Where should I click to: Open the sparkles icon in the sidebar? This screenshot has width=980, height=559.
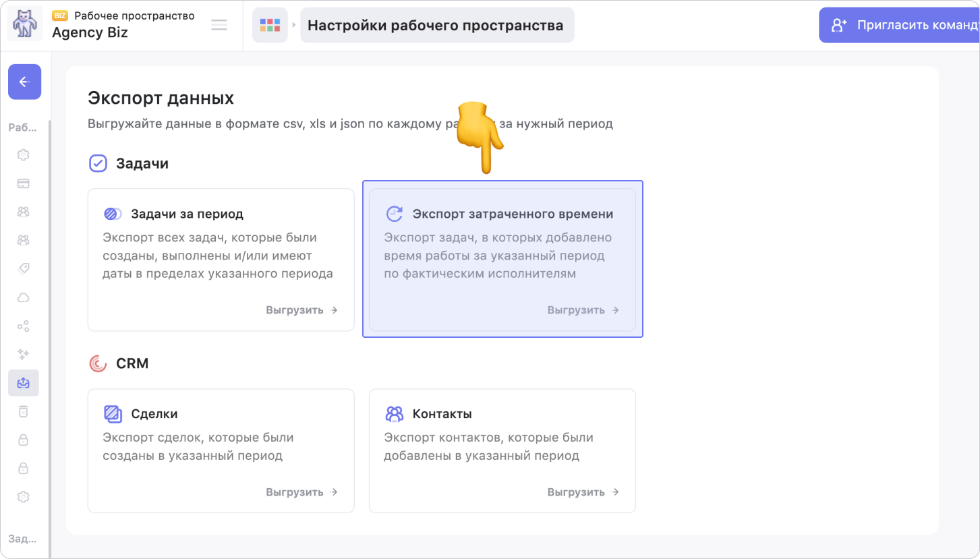click(23, 354)
